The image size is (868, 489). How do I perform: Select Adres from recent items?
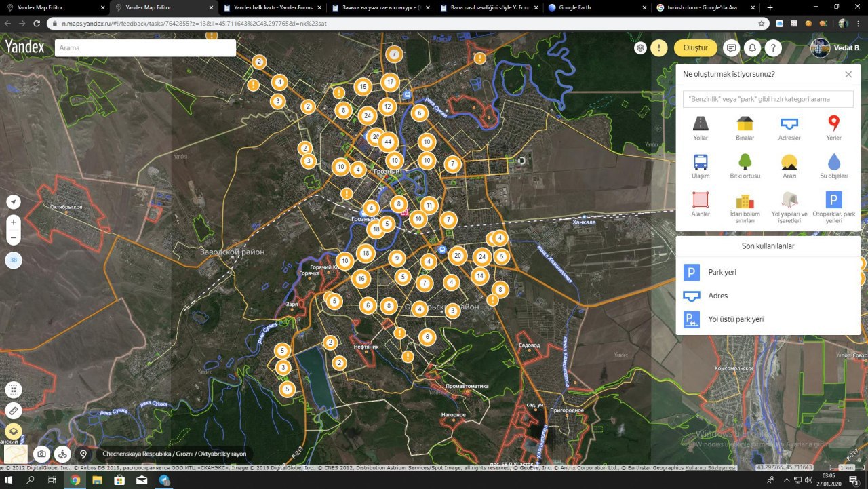click(x=768, y=296)
